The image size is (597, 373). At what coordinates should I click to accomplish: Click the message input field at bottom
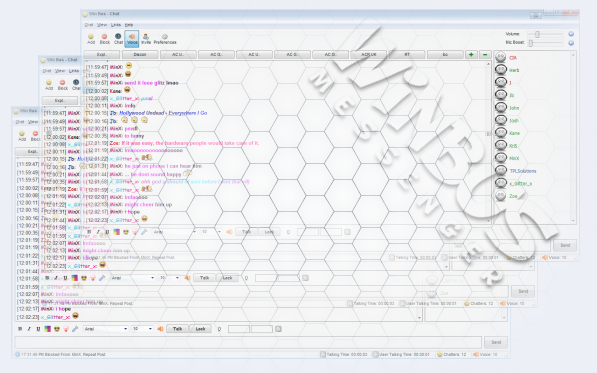248,342
